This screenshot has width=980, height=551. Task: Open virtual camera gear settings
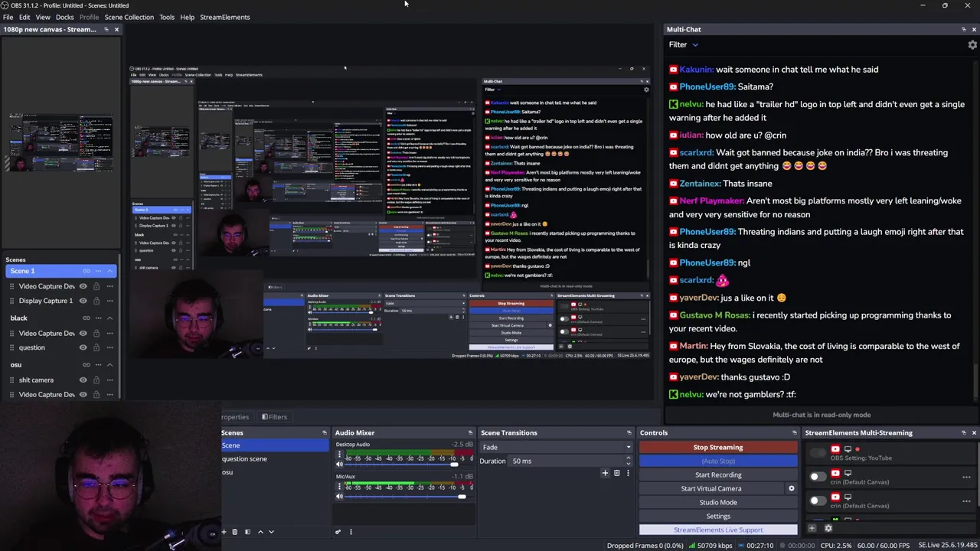(792, 488)
